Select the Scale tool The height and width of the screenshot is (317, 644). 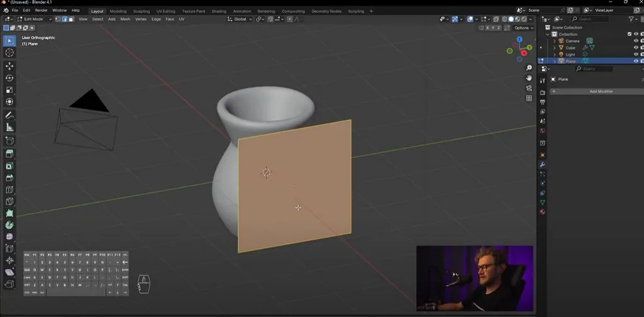pos(9,90)
